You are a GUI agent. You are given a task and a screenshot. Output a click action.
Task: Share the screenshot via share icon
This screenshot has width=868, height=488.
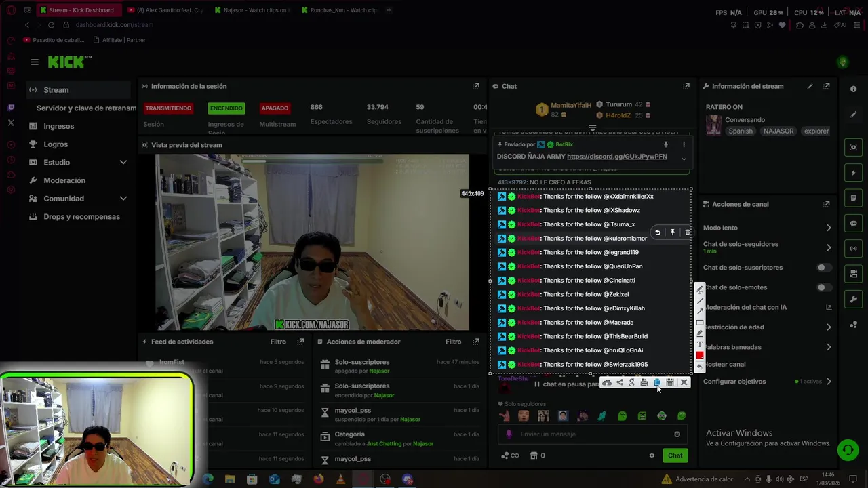pyautogui.click(x=619, y=382)
